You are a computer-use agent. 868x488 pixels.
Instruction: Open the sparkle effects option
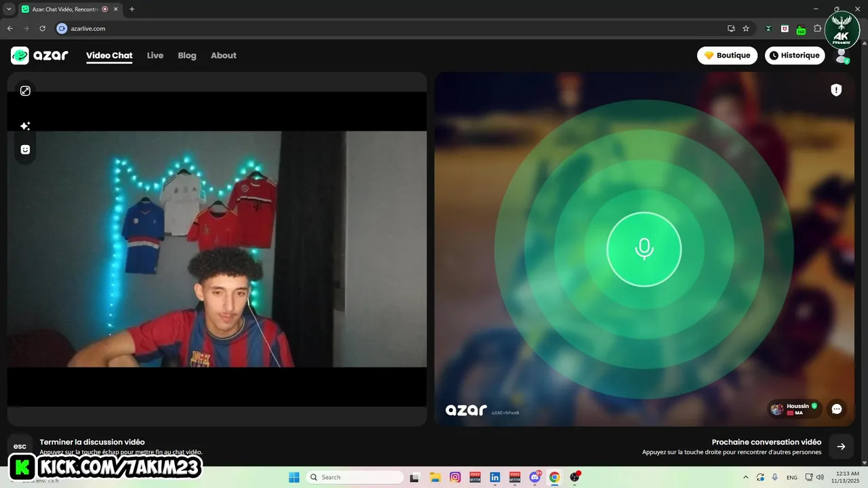click(x=25, y=126)
